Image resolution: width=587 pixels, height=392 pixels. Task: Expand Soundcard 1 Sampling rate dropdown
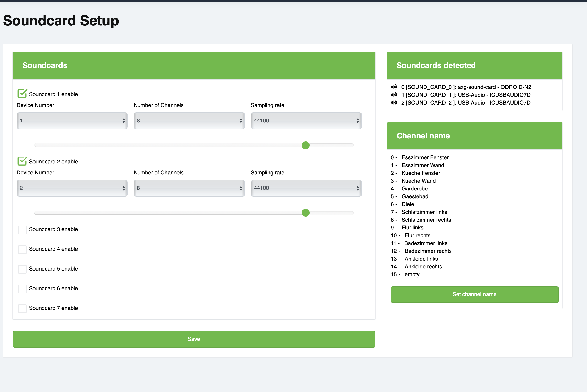click(x=306, y=121)
